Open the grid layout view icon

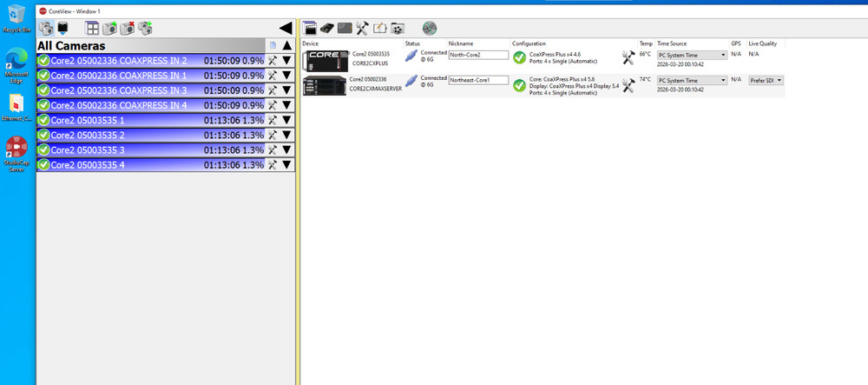click(x=91, y=29)
